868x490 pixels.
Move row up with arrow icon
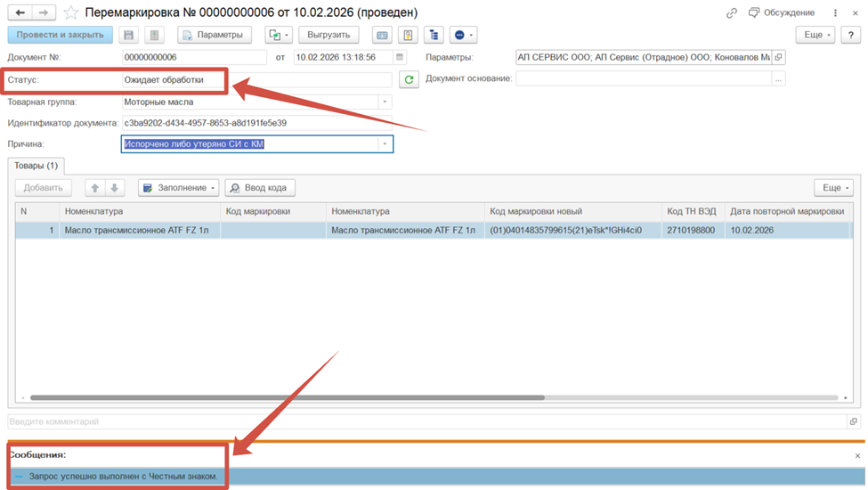pyautogui.click(x=95, y=188)
